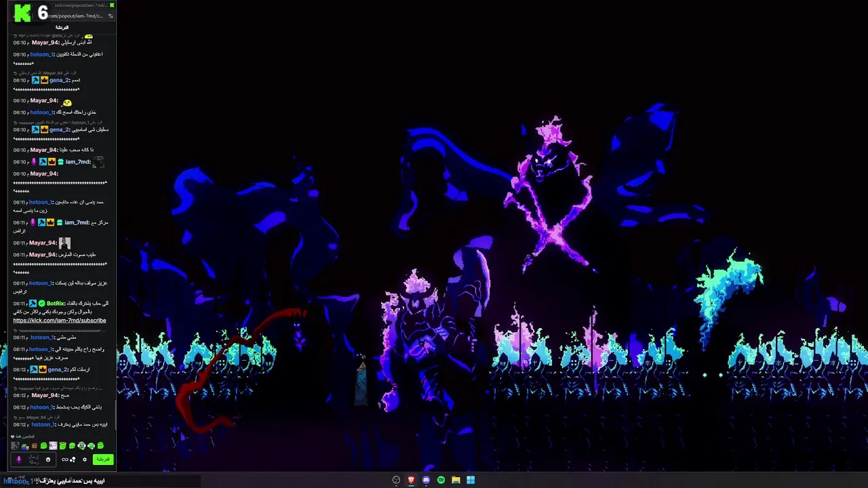Select the first emote in quick emote row
868x488 pixels.
15,445
